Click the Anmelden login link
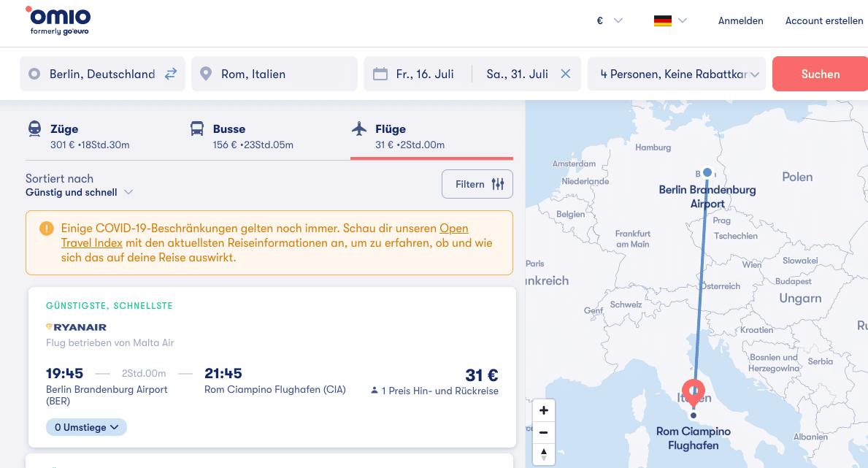868x468 pixels. pos(741,20)
